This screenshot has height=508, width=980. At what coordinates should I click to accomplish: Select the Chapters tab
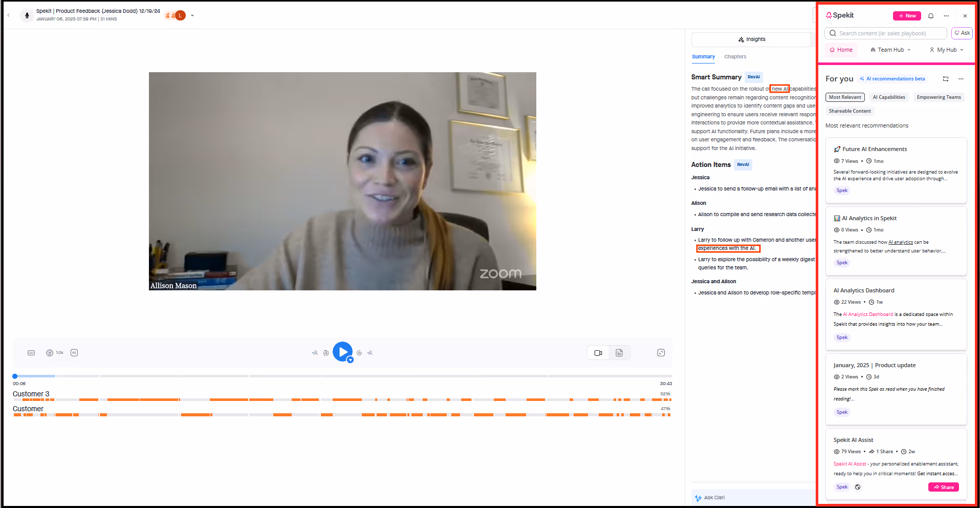click(x=735, y=57)
